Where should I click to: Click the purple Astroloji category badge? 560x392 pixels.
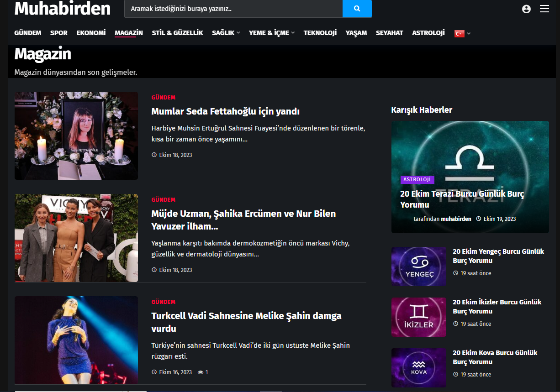pos(417,180)
